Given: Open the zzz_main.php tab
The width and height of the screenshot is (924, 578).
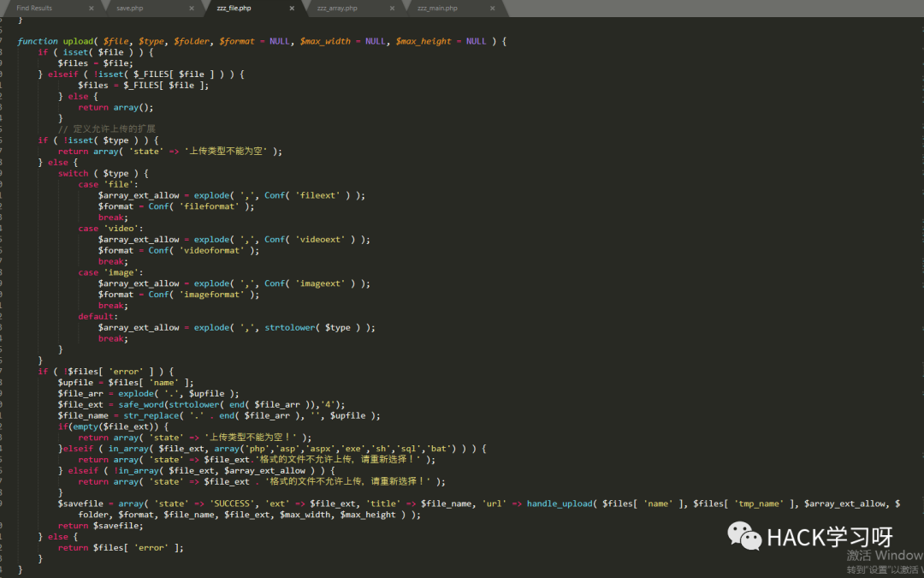Looking at the screenshot, I should (437, 9).
